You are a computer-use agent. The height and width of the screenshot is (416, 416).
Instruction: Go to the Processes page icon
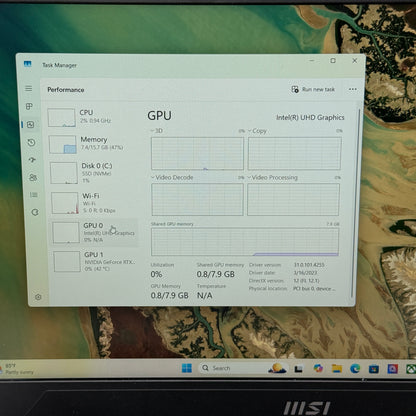(29, 106)
